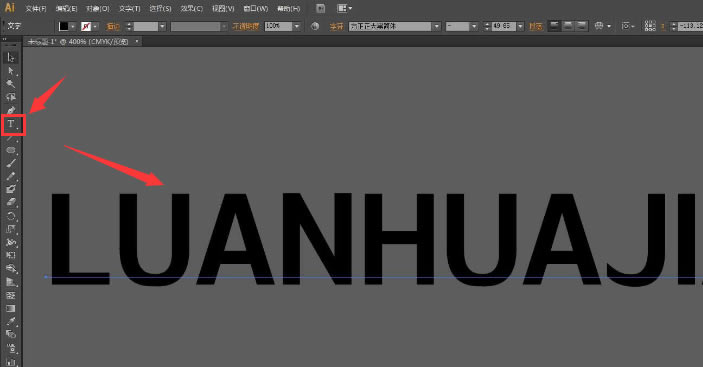This screenshot has width=703, height=367.
Task: Expand the stroke weight dropdown
Action: [162, 27]
